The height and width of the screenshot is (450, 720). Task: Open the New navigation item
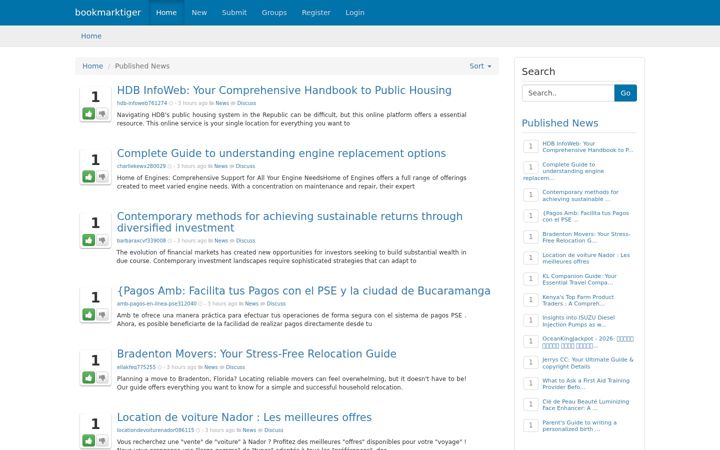pos(199,12)
